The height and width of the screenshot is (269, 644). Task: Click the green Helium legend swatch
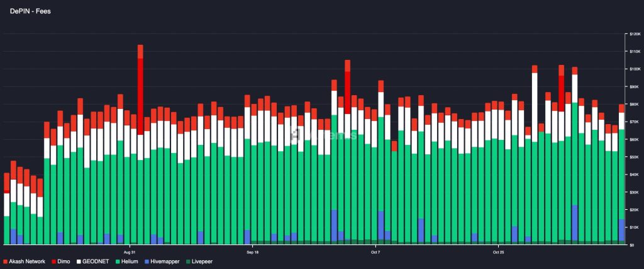118,261
